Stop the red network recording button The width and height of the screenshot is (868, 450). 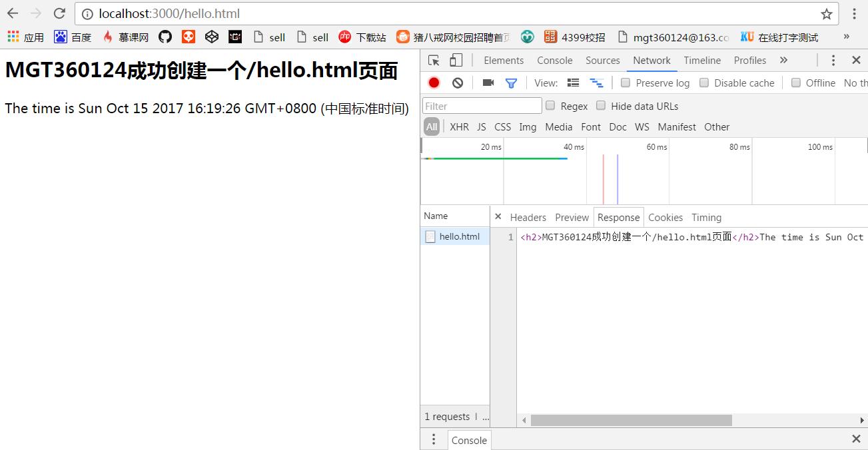tap(433, 83)
